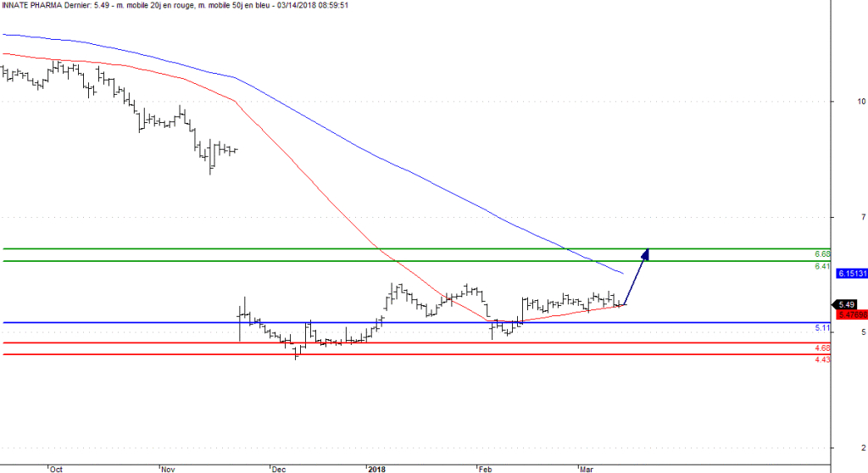Select the Mar marker on time axis
The height and width of the screenshot is (473, 868).
tap(587, 468)
